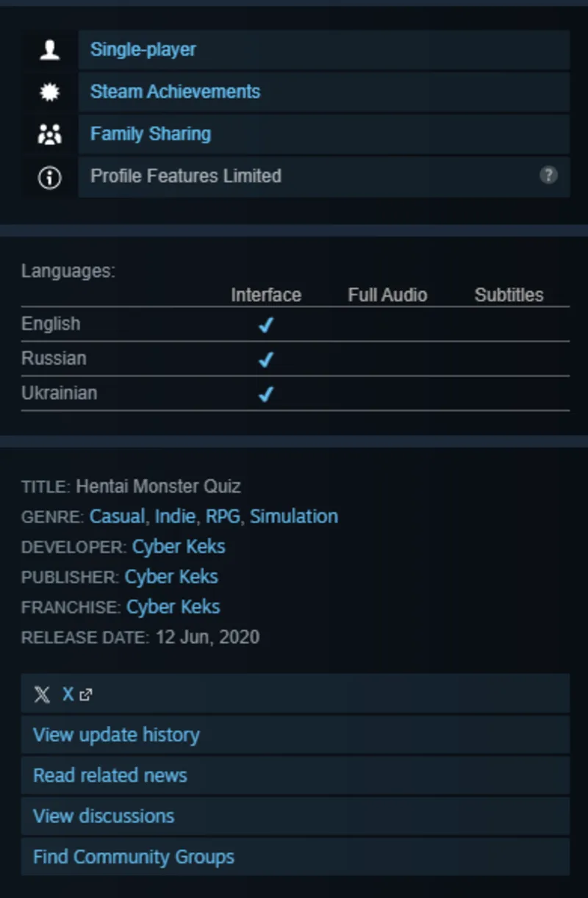Open the Steam Achievements link
The height and width of the screenshot is (898, 588).
(x=175, y=92)
